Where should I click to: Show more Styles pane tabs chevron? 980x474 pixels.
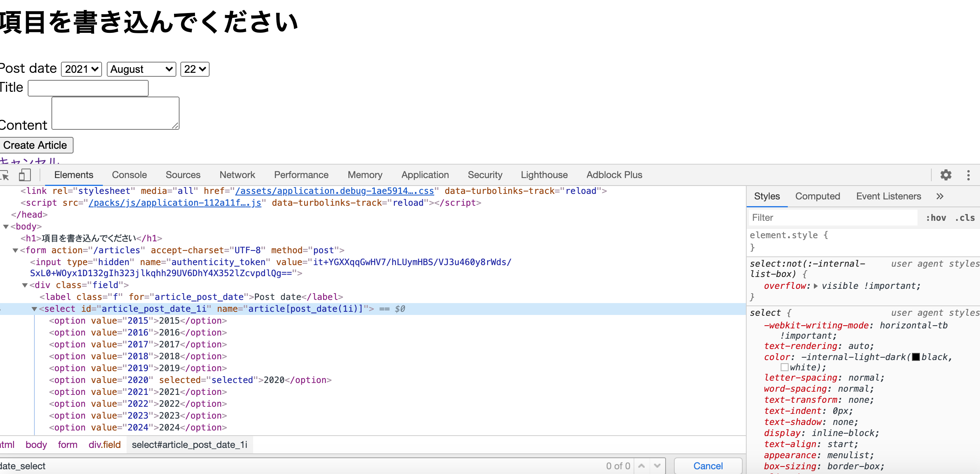coord(940,196)
